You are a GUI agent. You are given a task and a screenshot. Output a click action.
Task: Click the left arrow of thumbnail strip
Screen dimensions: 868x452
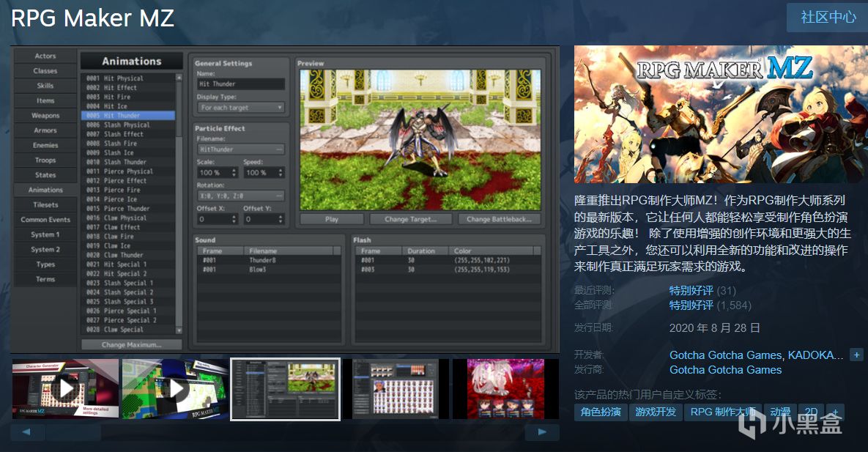click(x=27, y=432)
